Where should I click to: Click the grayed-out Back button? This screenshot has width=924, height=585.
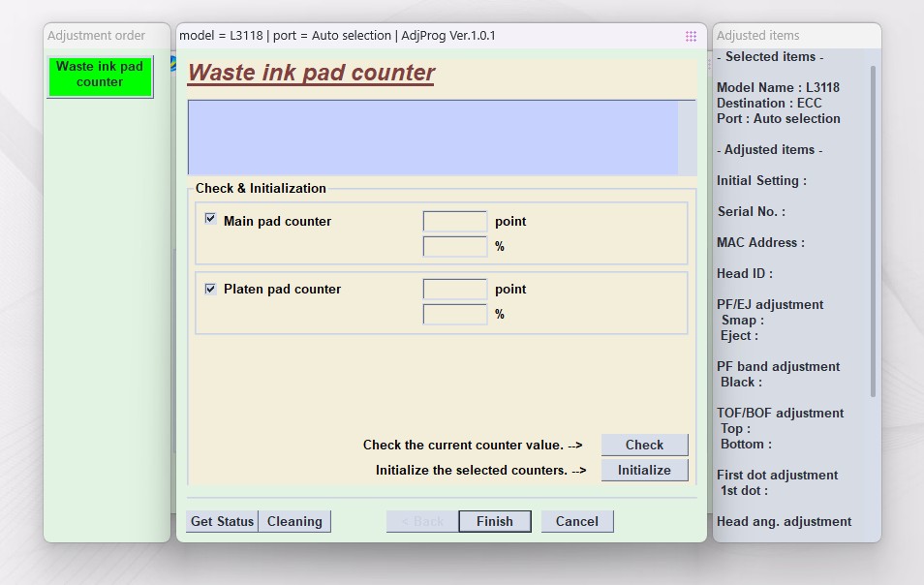pyautogui.click(x=421, y=521)
